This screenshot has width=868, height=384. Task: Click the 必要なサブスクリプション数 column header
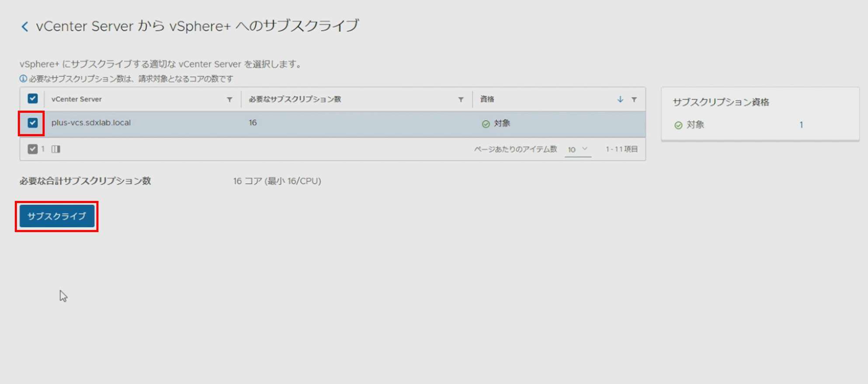click(x=295, y=99)
